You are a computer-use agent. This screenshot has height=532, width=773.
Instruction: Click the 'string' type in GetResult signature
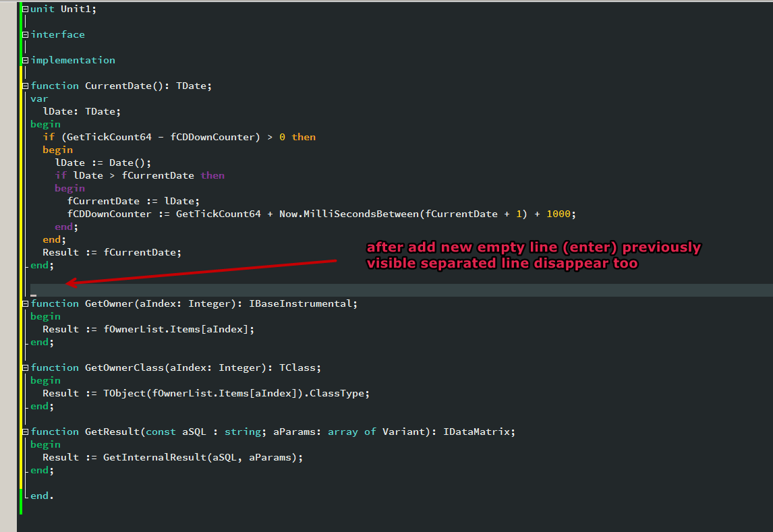(243, 432)
